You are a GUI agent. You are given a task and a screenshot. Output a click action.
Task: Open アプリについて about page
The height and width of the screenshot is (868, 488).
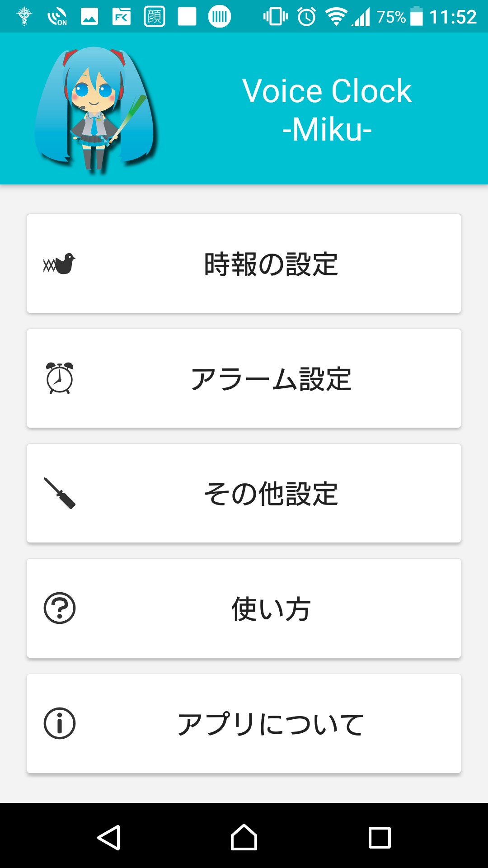tap(271, 724)
